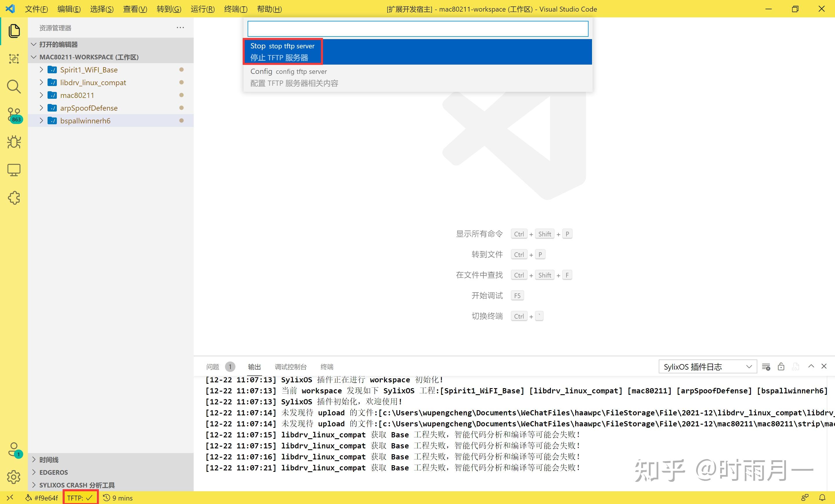Expand the libdrv_linux_compat folder
The image size is (835, 504).
pyautogui.click(x=41, y=82)
